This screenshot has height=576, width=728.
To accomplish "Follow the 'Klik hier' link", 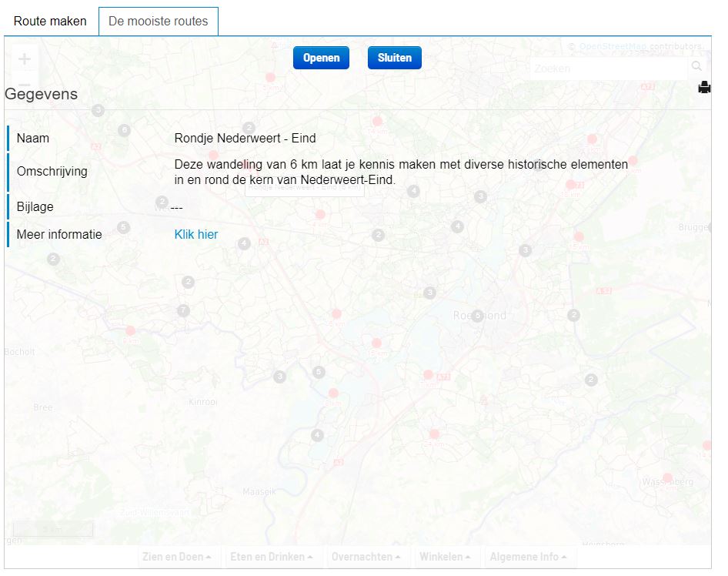I will [196, 235].
